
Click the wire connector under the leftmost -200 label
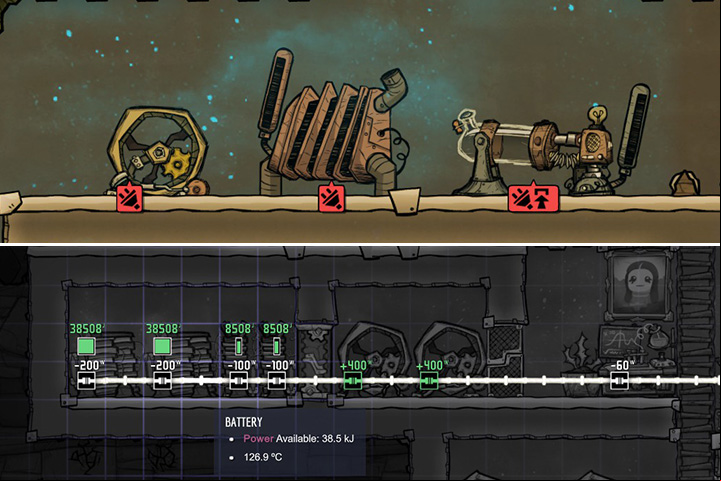coord(86,381)
